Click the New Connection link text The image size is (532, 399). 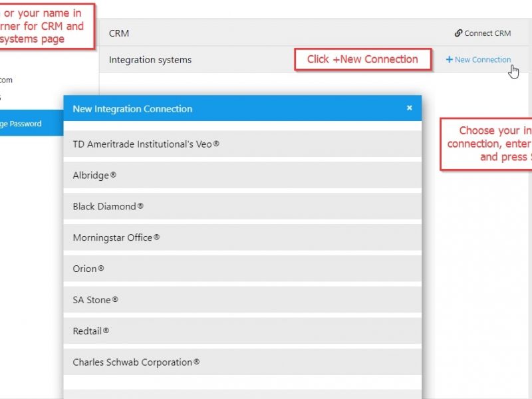(483, 60)
